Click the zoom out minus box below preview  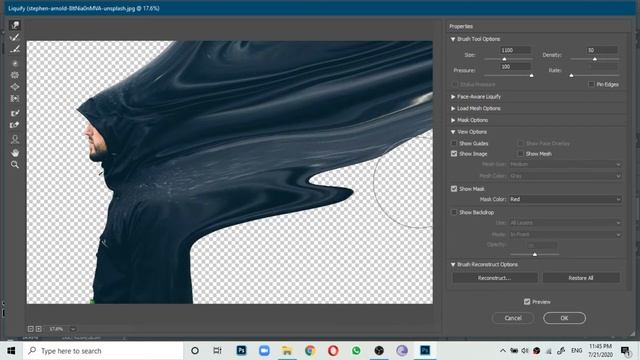click(x=31, y=329)
